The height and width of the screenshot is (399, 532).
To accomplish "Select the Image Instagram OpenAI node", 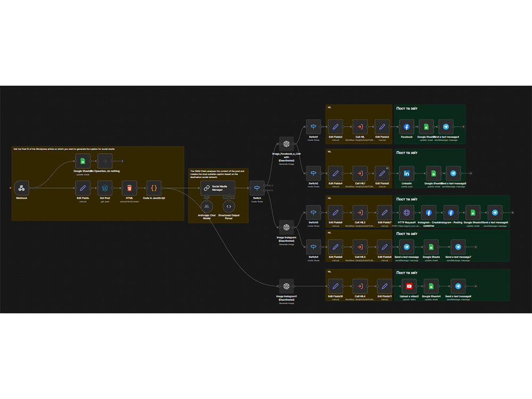I will point(286,227).
